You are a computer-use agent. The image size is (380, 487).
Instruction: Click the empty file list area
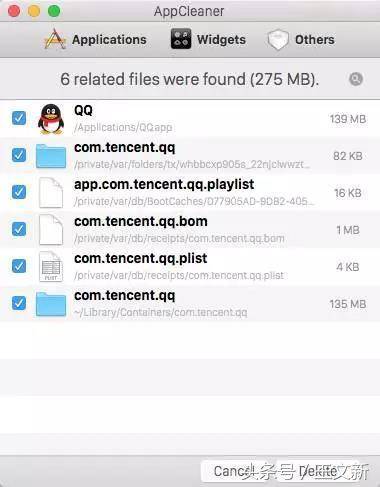(x=190, y=388)
